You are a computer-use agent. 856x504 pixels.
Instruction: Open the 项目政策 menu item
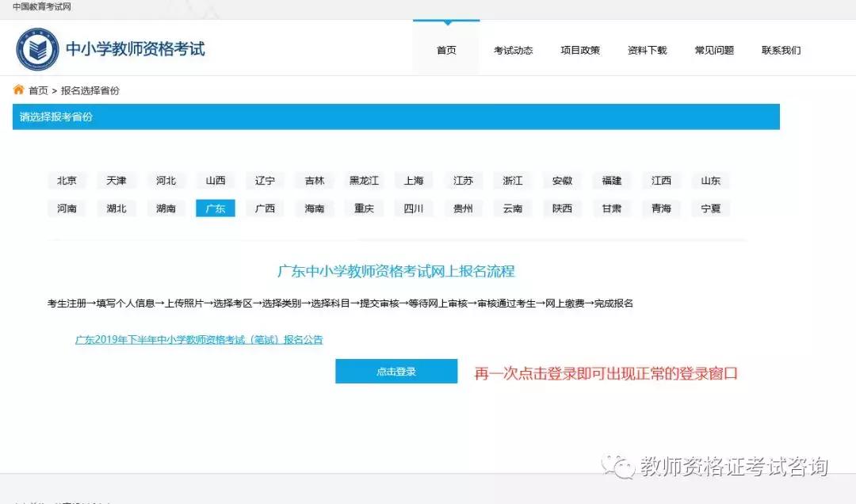coord(580,49)
